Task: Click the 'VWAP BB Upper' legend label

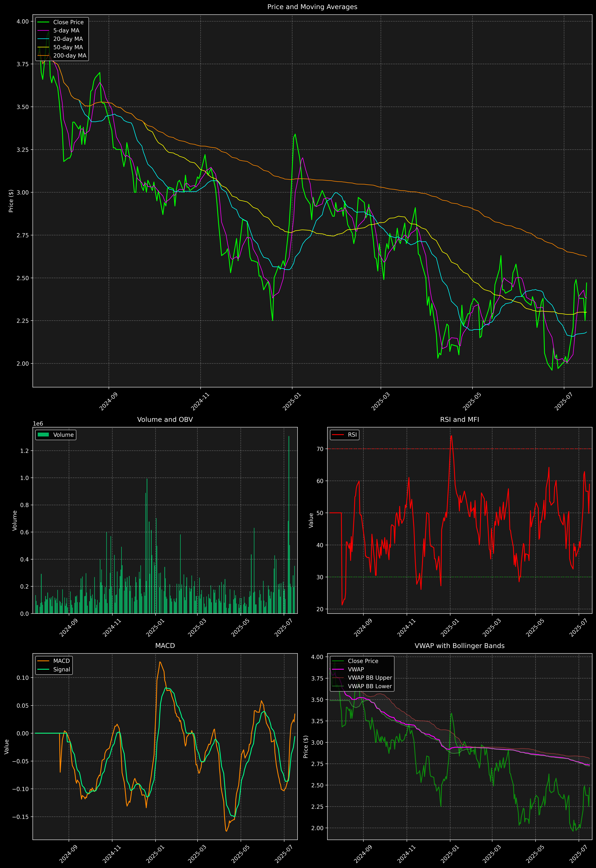Action: click(370, 678)
